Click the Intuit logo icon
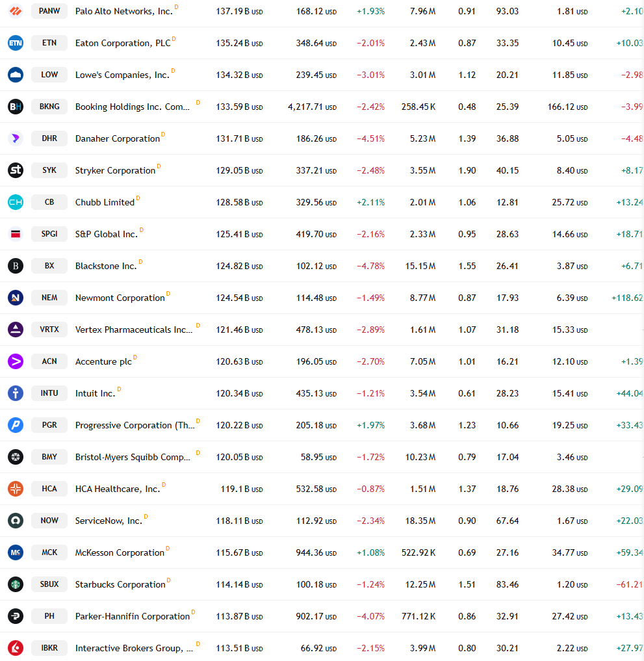 coord(16,393)
